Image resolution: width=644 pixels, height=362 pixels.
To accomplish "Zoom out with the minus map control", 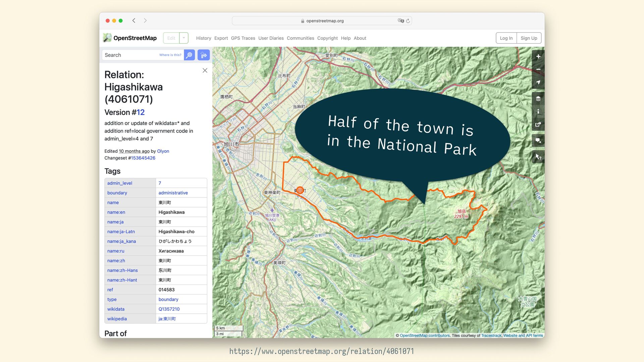I will point(538,69).
